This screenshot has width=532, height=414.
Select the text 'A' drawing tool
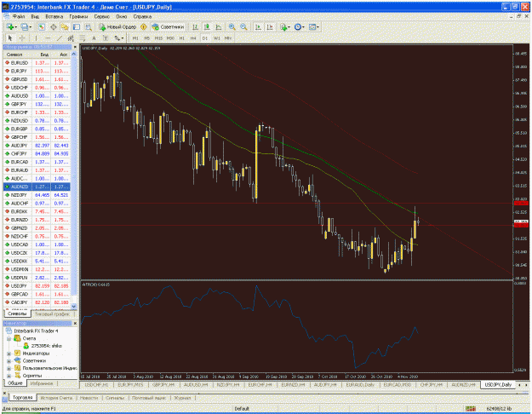coord(94,38)
